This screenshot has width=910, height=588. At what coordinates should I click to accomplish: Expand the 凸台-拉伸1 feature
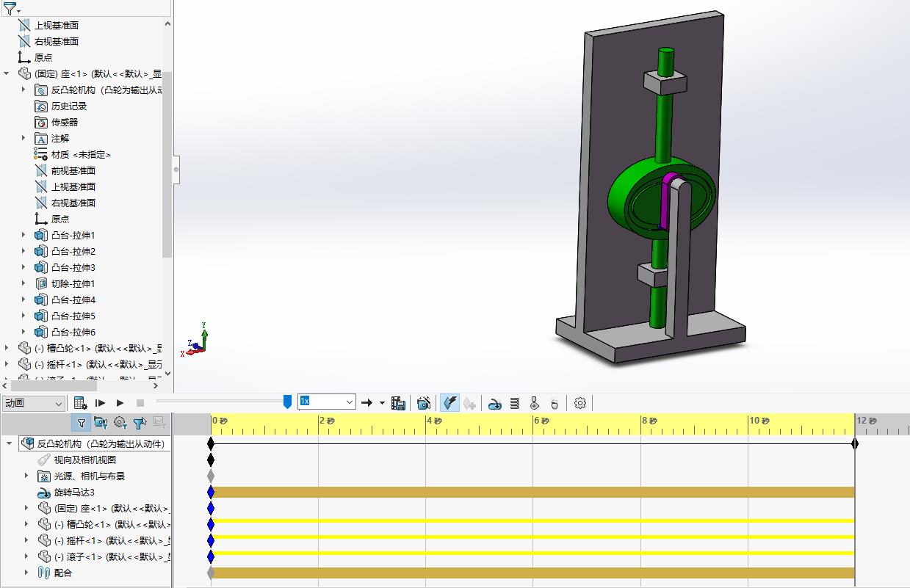coord(24,235)
